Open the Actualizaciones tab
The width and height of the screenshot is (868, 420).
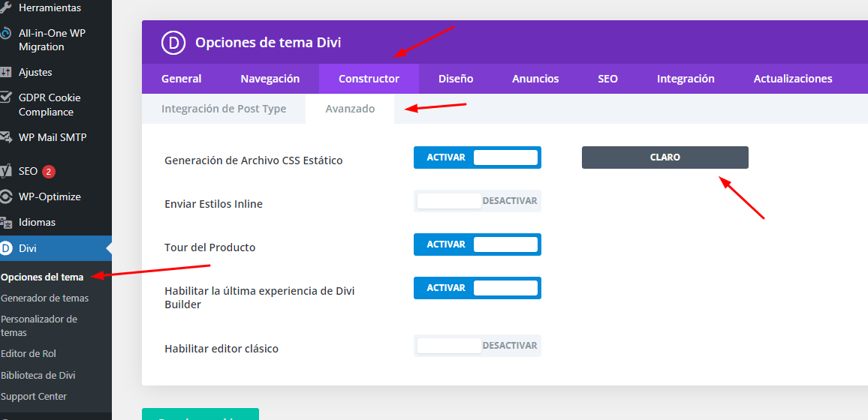pyautogui.click(x=793, y=79)
